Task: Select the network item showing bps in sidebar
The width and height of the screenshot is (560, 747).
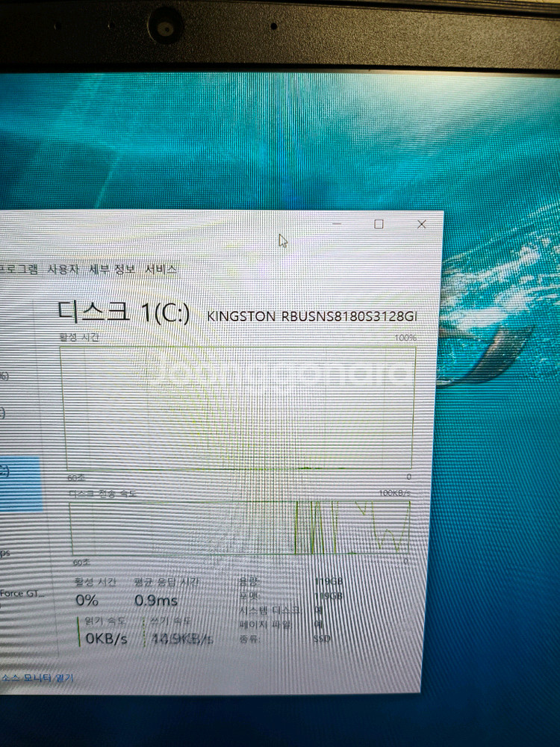Action: click(x=6, y=553)
